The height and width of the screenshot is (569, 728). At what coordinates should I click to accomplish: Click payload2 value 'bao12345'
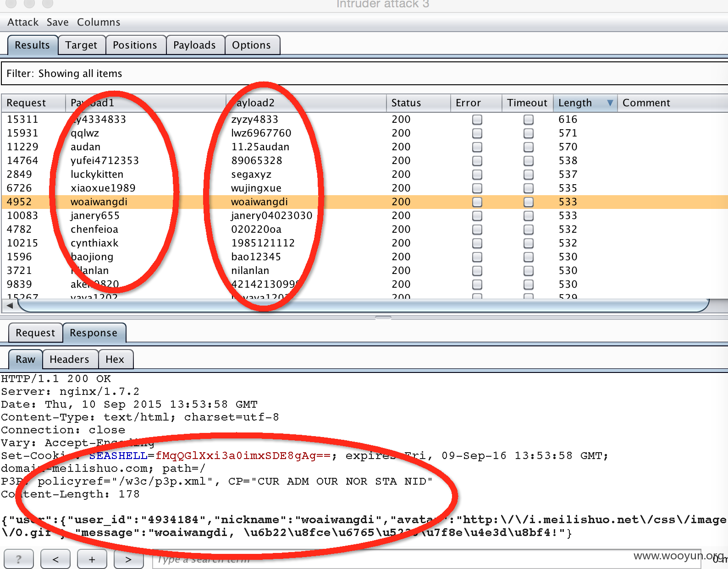coord(256,257)
